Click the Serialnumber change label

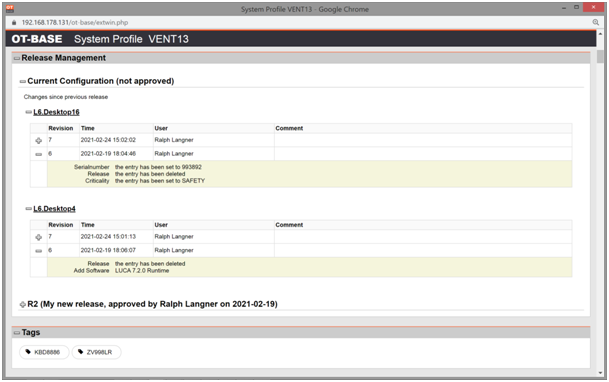(92, 167)
